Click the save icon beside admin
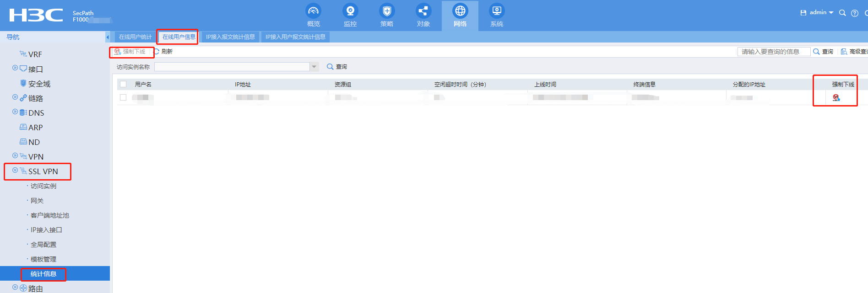Image resolution: width=868 pixels, height=293 pixels. point(803,13)
